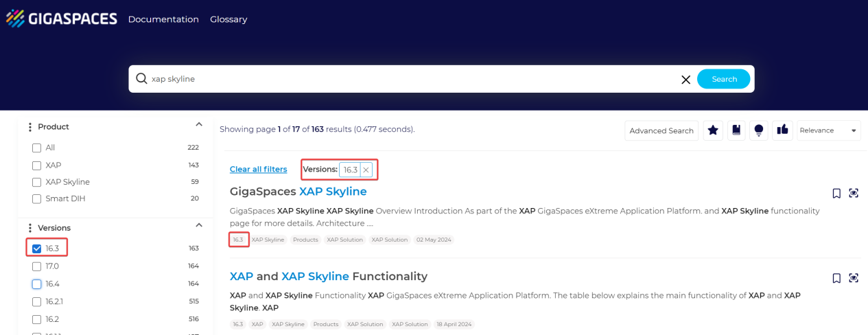Collapse the Versions filter section
868x335 pixels.
(x=199, y=225)
